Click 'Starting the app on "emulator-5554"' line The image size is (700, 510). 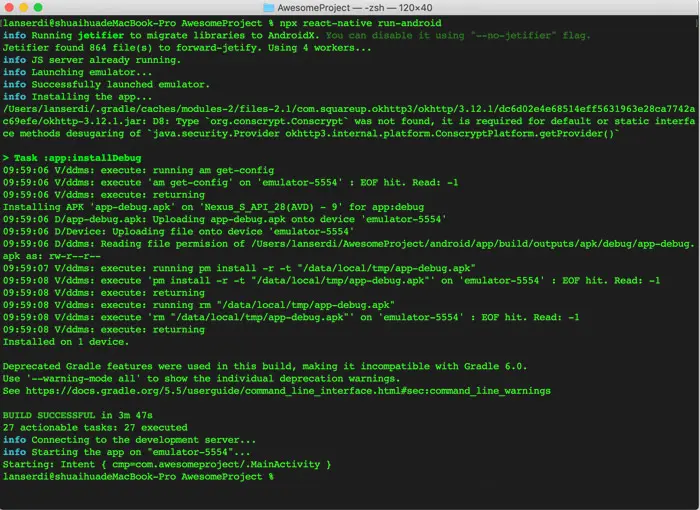[126, 452]
